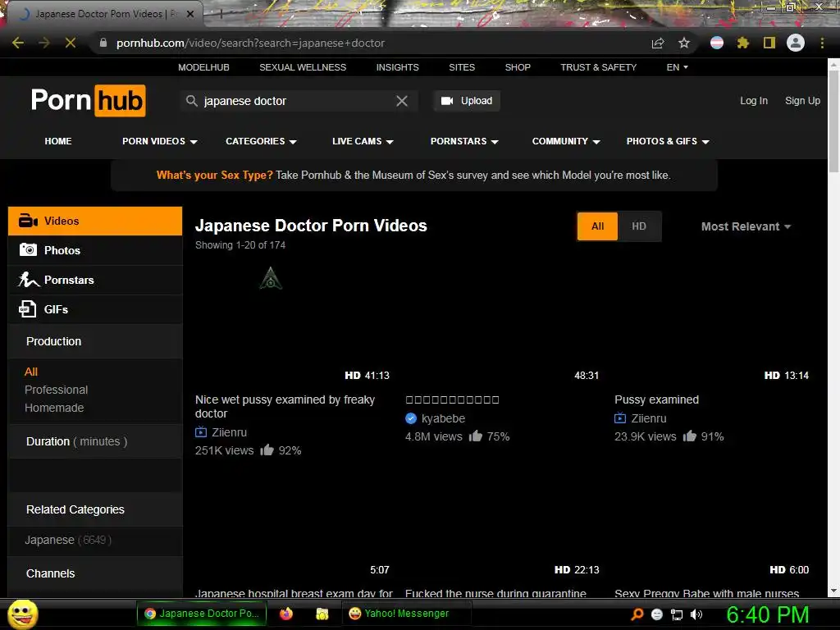The height and width of the screenshot is (630, 840).
Task: Click the verified checkmark badge beside kyabebe
Action: (x=411, y=418)
